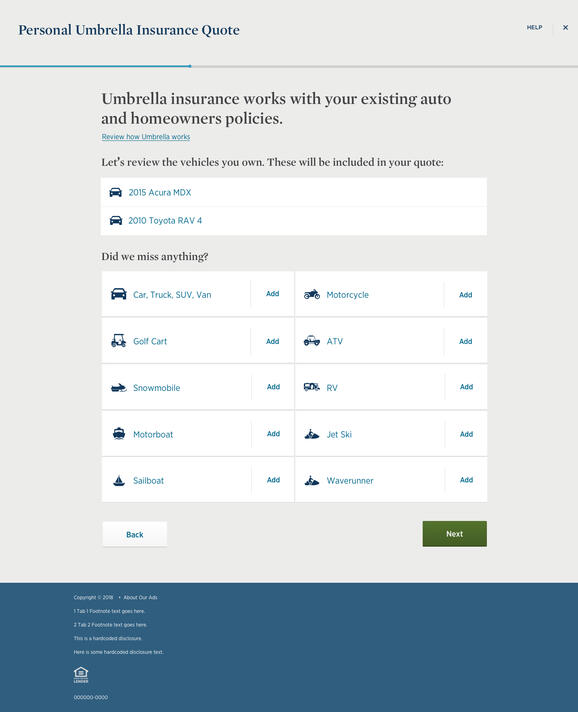The image size is (578, 712).
Task: Add a Golf Cart
Action: coord(272,341)
